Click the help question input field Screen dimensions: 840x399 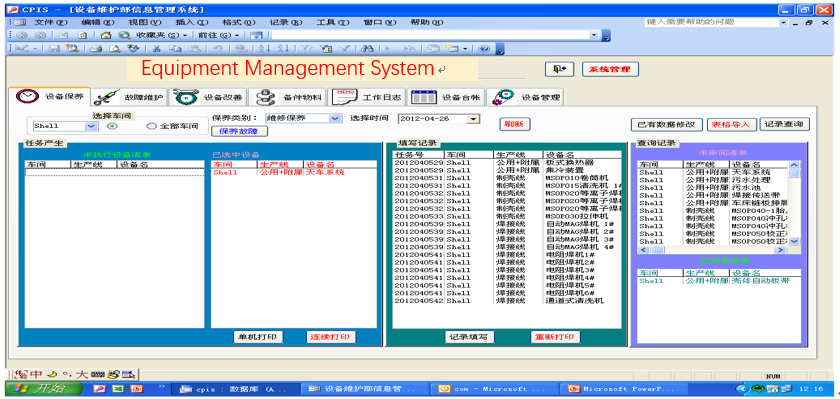click(x=711, y=22)
